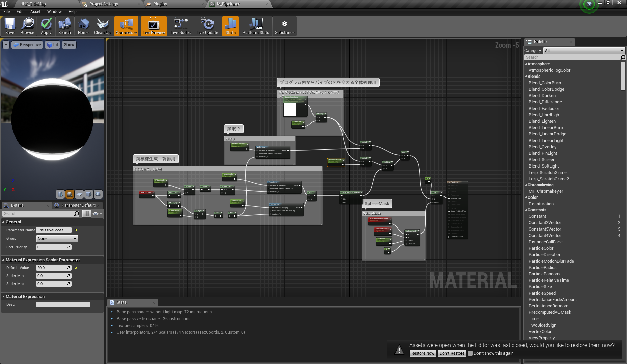The width and height of the screenshot is (627, 364).
Task: Check the Don't show this again box
Action: (470, 353)
